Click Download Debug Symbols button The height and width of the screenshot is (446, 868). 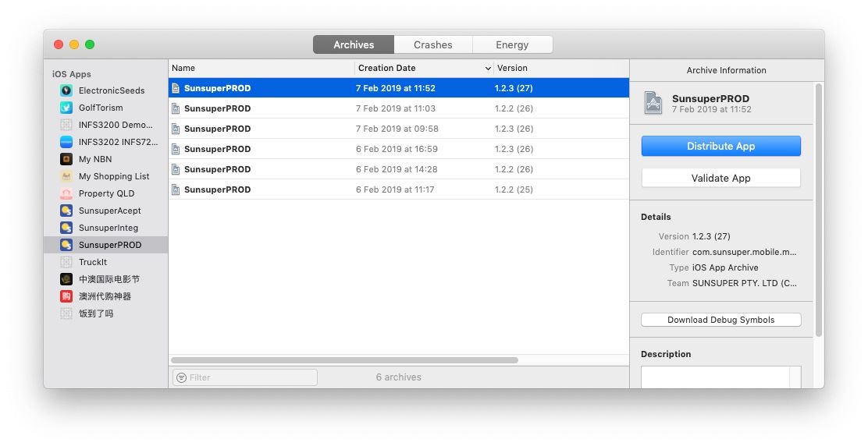720,320
